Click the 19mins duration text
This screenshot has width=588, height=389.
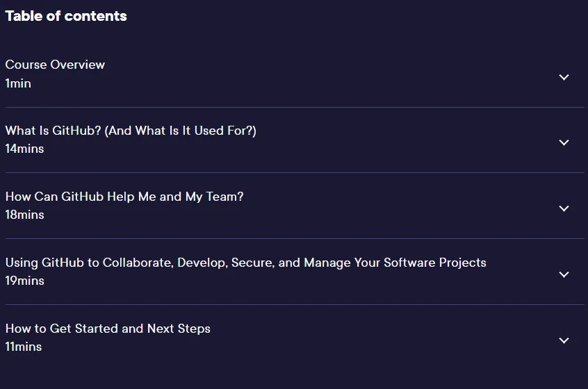(x=25, y=281)
